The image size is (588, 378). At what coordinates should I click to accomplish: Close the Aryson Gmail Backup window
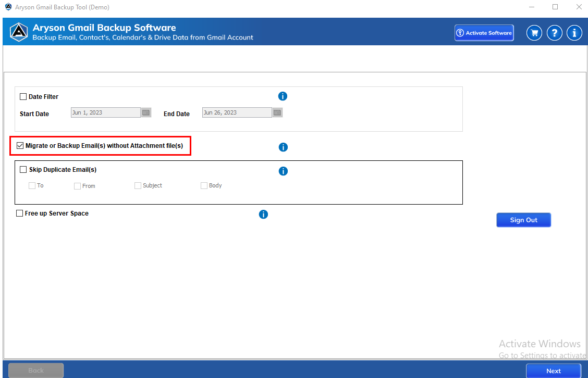(x=579, y=7)
